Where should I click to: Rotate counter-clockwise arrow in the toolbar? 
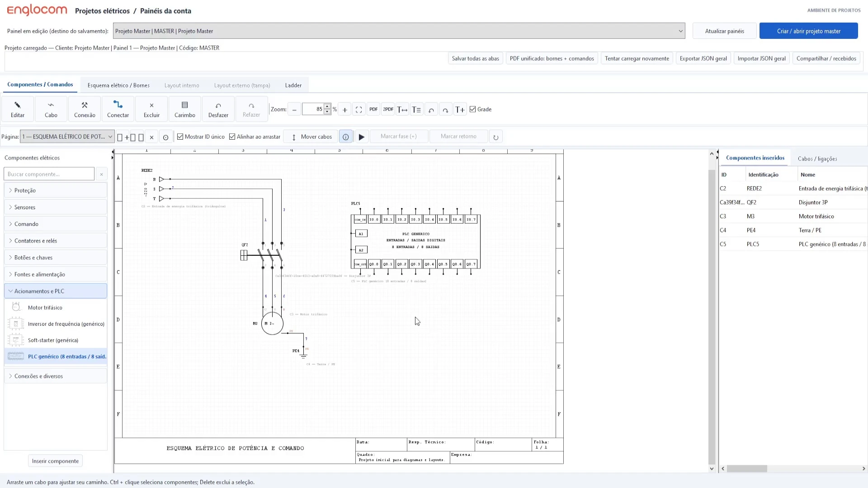431,109
